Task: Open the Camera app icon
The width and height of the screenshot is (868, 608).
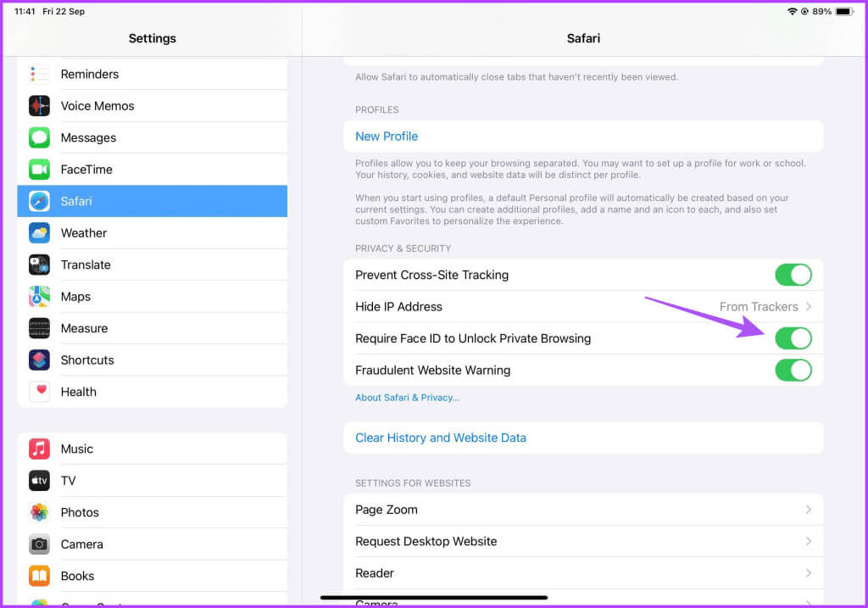Action: point(39,544)
